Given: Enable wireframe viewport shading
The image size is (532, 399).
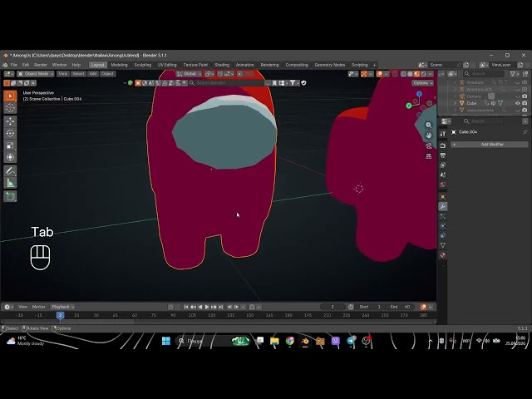Looking at the screenshot, I should [403, 74].
